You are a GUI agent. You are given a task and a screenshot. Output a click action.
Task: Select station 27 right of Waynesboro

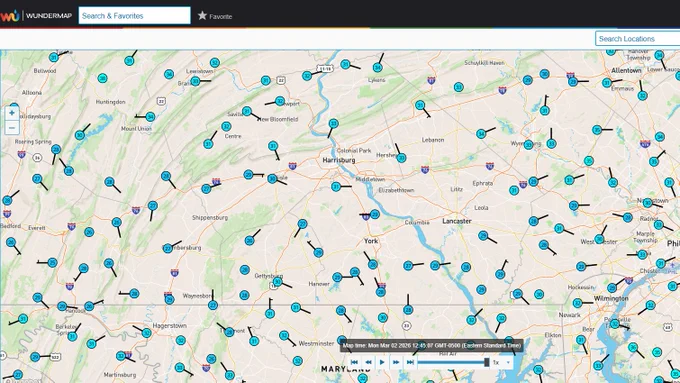click(x=212, y=305)
